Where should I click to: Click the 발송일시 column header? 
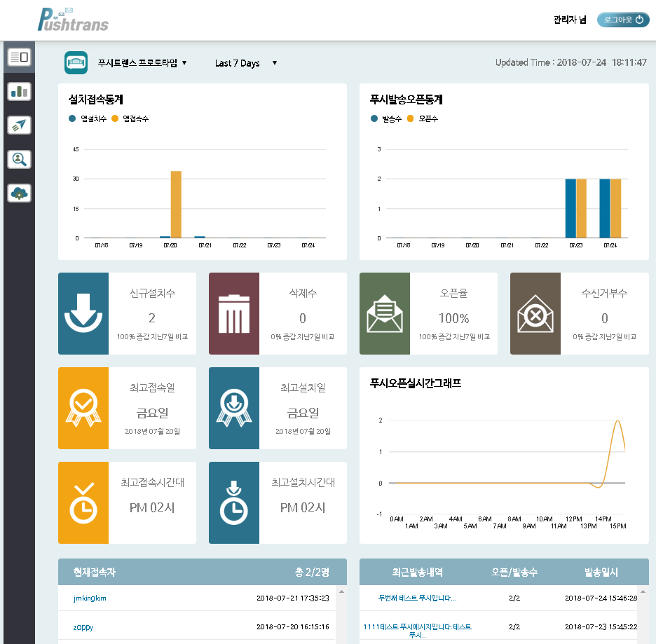tap(601, 572)
